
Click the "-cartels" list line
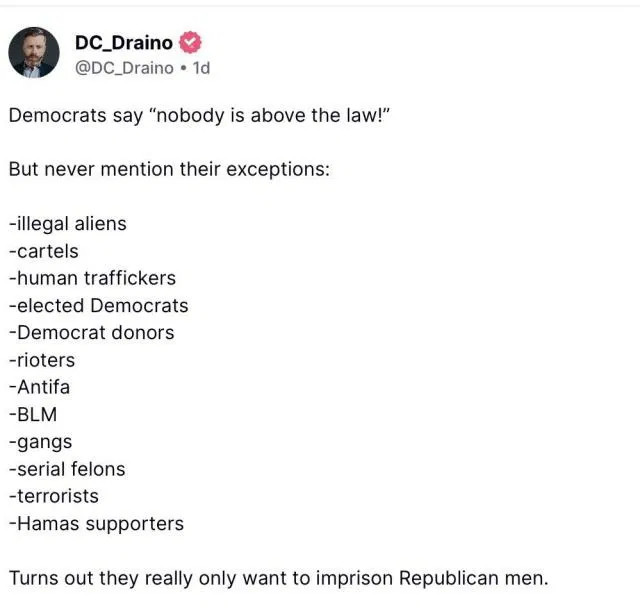[43, 250]
